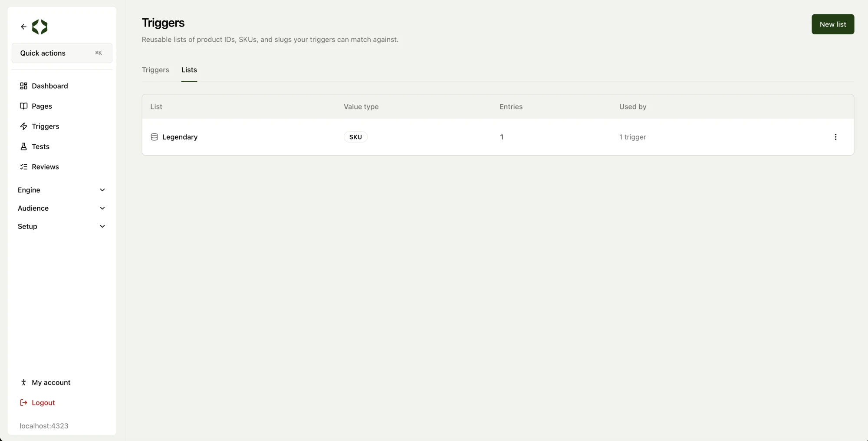The height and width of the screenshot is (441, 868).
Task: Expand the Engine section
Action: click(62, 190)
